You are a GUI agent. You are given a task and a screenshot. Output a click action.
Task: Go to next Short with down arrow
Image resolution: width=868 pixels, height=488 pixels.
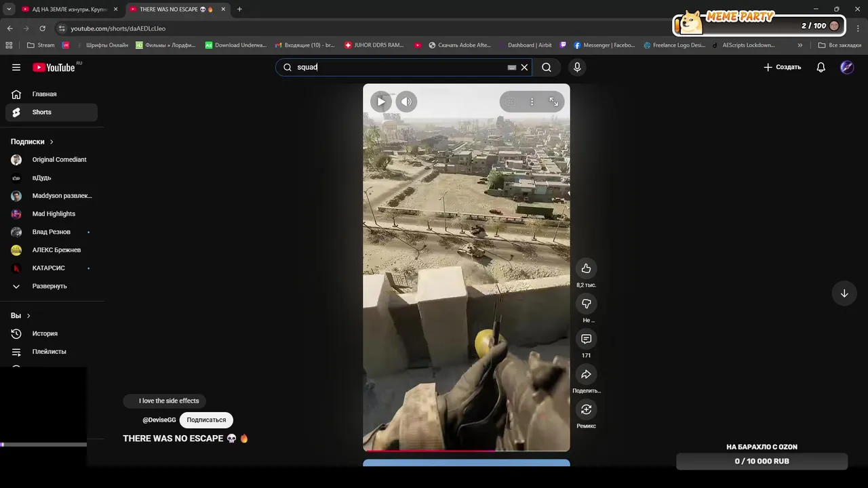[844, 293]
